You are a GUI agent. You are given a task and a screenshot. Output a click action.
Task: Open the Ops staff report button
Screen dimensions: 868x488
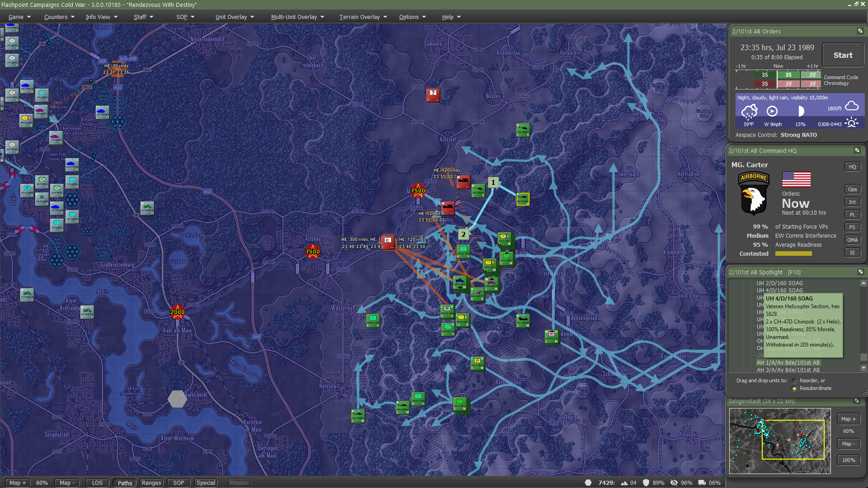pos(852,189)
